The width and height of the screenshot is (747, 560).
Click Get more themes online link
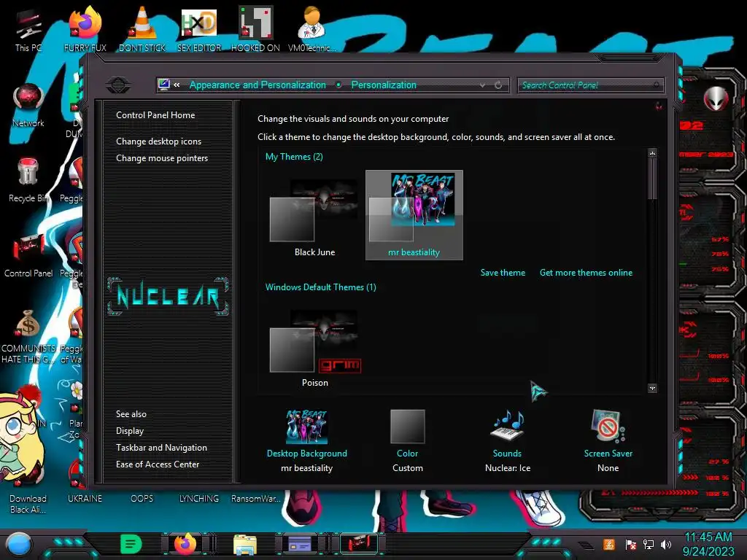click(586, 273)
